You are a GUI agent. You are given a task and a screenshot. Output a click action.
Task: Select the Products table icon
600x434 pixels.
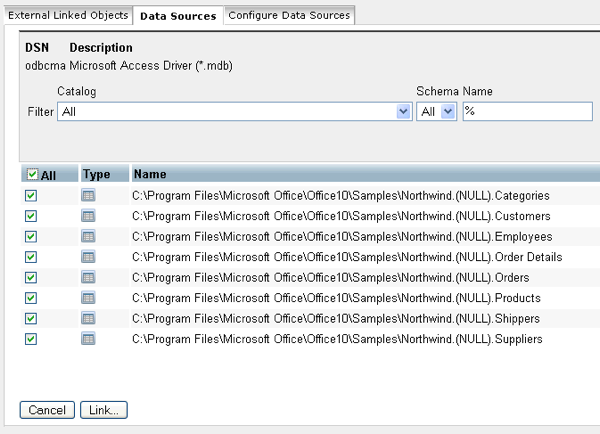tap(88, 298)
